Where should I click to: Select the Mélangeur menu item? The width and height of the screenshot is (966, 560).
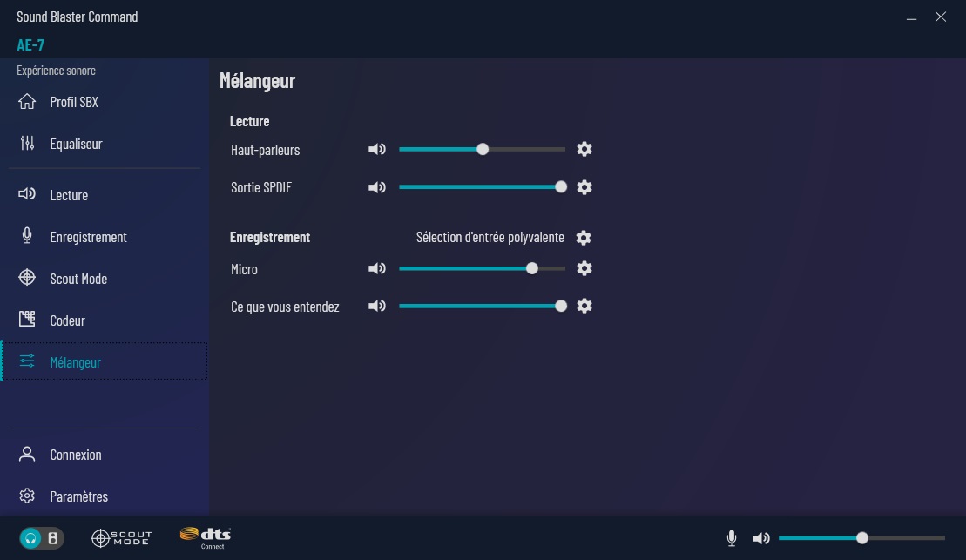coord(105,361)
